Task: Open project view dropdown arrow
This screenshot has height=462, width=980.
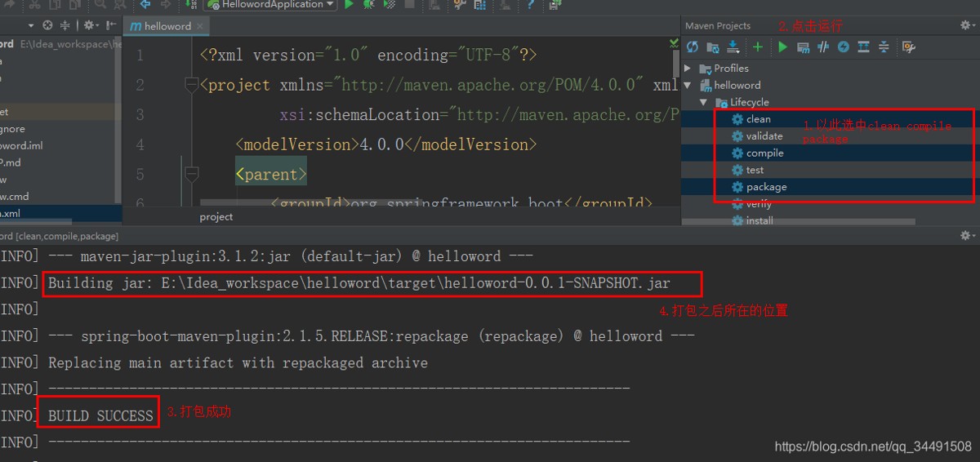Action: pos(31,26)
